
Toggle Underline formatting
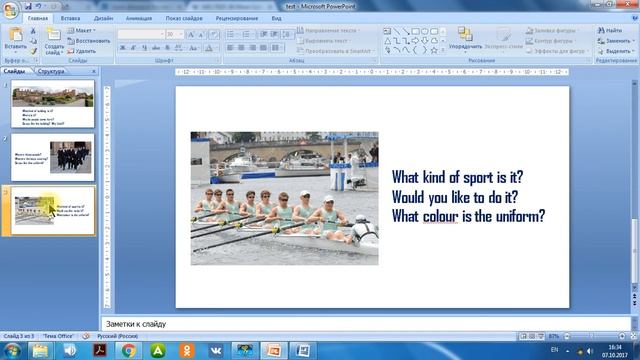[x=144, y=48]
